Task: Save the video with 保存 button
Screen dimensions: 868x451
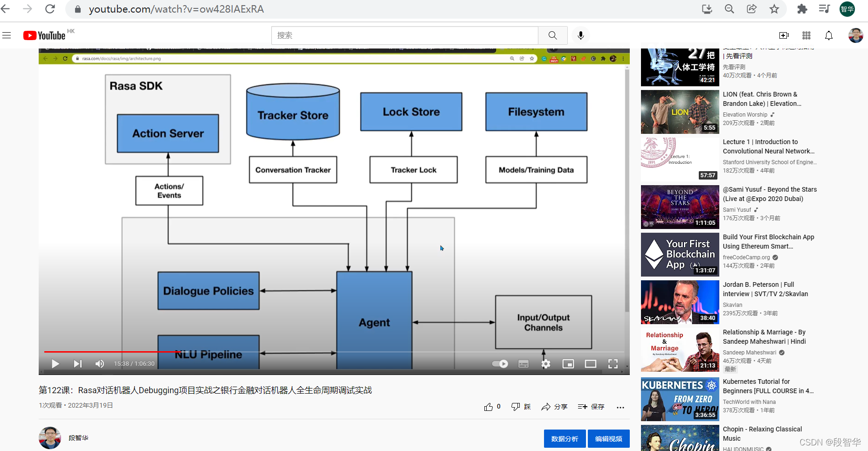Action: click(591, 407)
